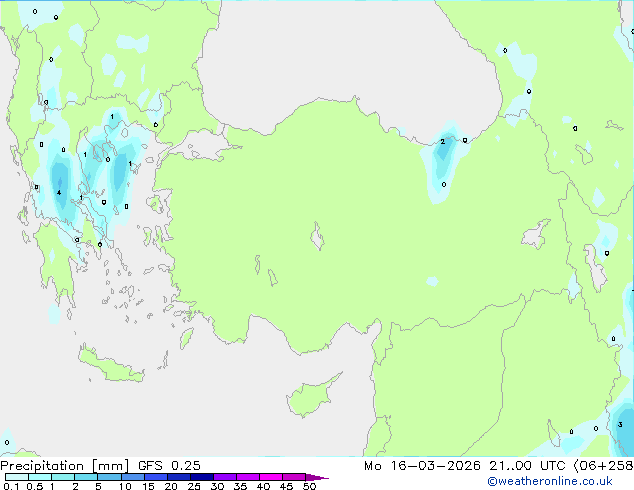Choose the 25–30 mm dark blue swatch

(202, 477)
